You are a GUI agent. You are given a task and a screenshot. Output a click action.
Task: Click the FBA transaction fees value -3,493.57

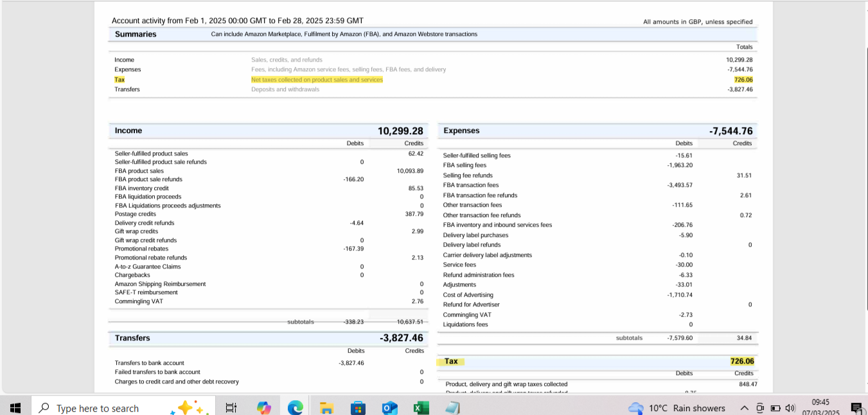tap(680, 185)
